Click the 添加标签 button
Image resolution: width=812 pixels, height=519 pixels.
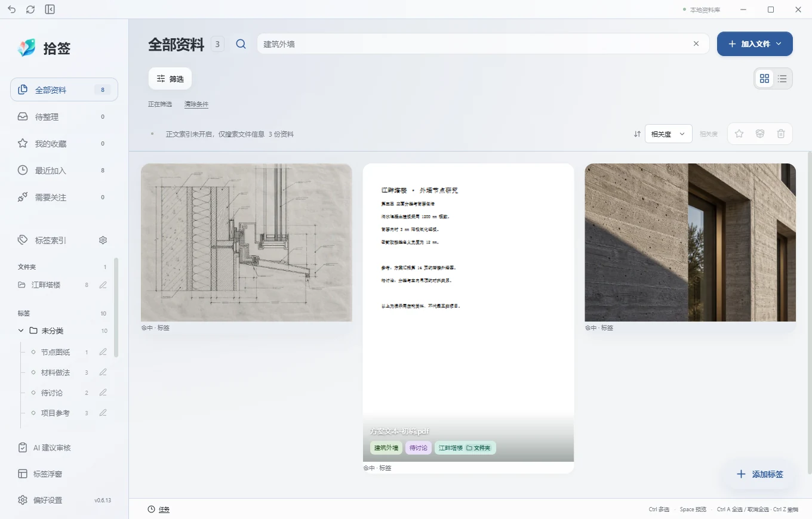pyautogui.click(x=759, y=474)
